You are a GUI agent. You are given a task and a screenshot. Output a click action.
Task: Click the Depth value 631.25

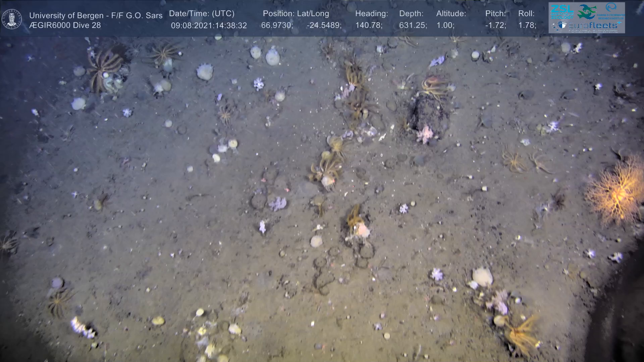412,25
